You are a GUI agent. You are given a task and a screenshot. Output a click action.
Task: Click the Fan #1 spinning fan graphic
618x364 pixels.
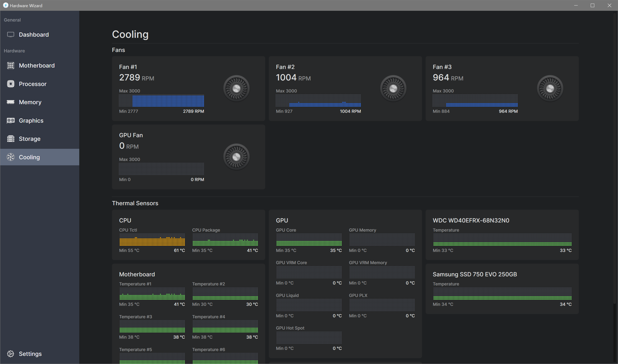point(236,89)
